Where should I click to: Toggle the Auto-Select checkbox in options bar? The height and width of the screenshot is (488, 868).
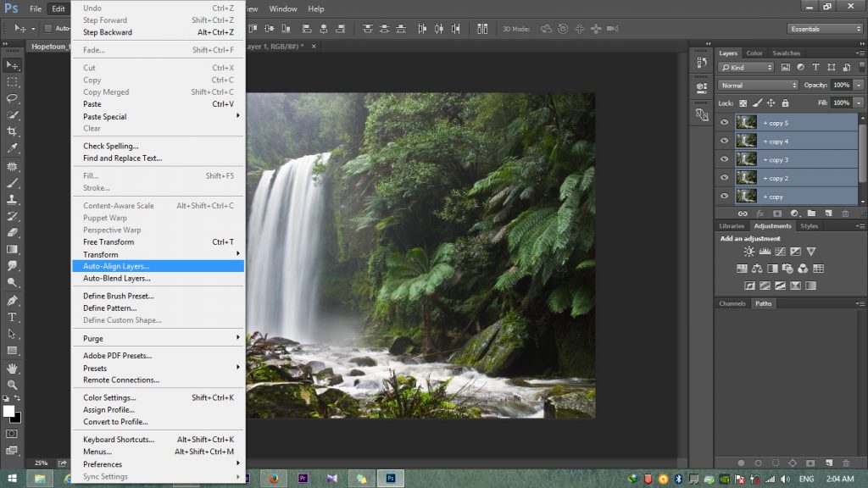[47, 29]
